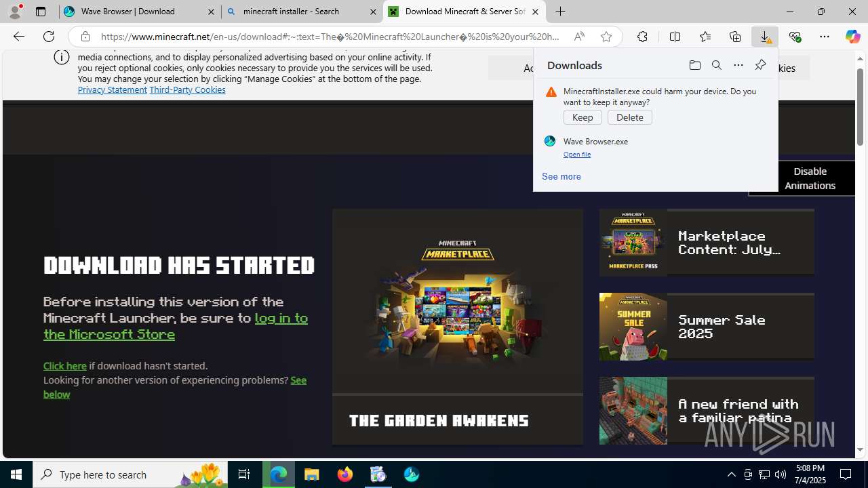View site information lock icon

[x=85, y=37]
